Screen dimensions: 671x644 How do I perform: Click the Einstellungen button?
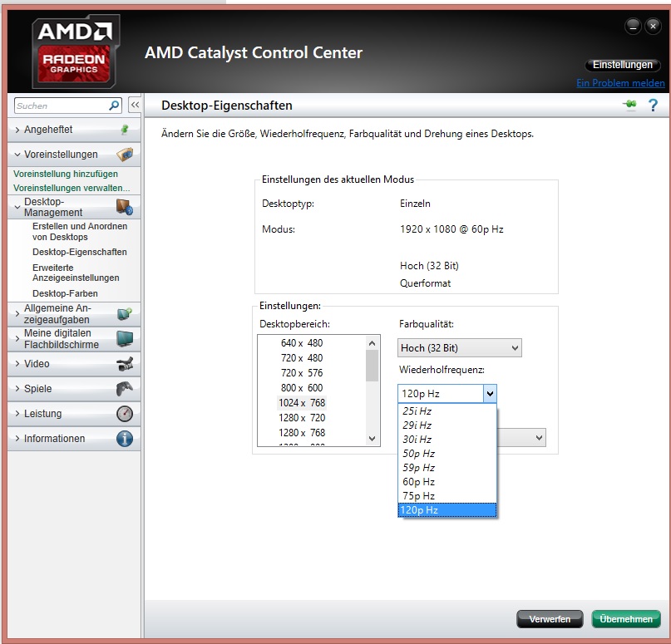tap(623, 65)
